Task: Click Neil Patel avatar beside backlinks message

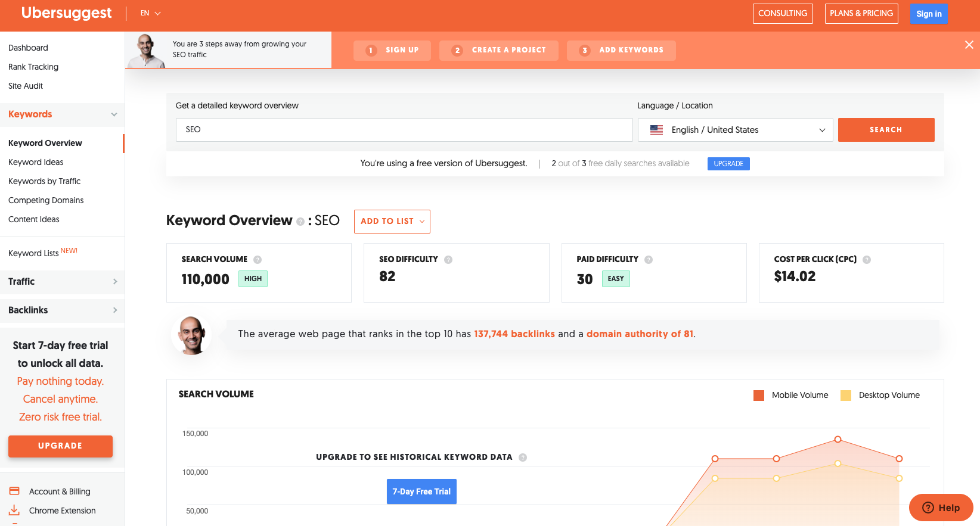Action: 192,335
